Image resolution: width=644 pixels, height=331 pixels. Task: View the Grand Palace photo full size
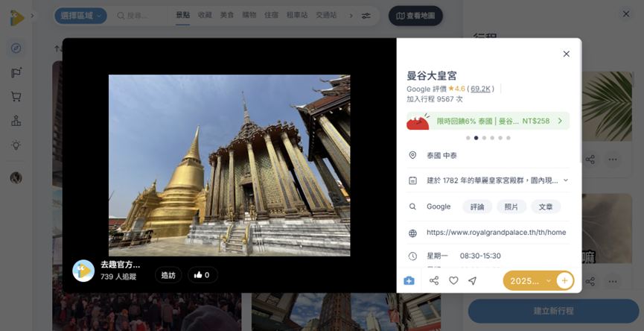(x=229, y=165)
